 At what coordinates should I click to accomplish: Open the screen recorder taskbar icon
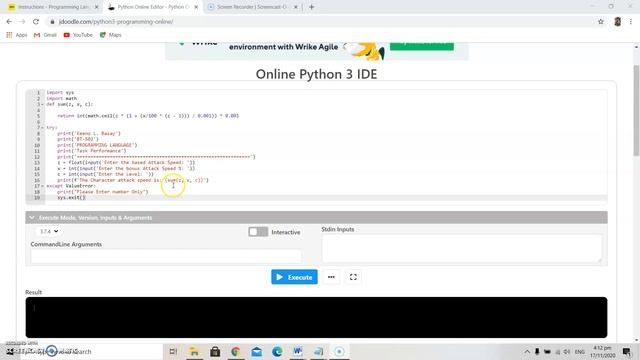pyautogui.click(x=339, y=351)
